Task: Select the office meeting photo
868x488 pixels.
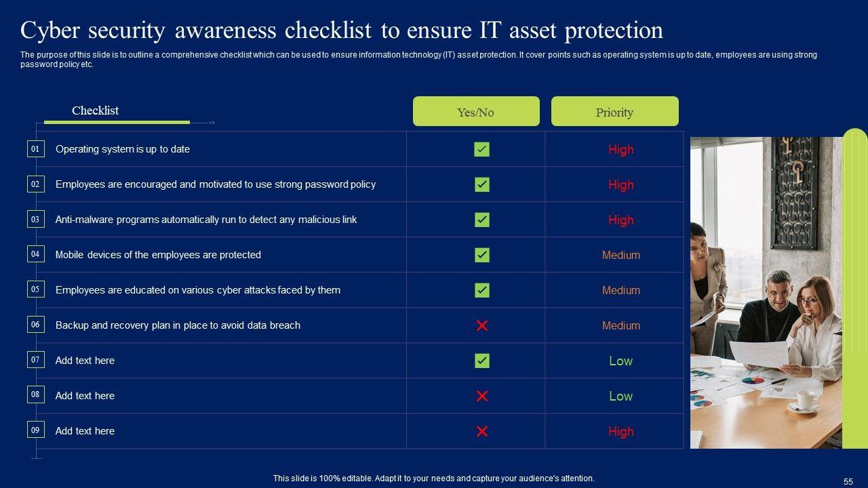Action: (x=766, y=292)
